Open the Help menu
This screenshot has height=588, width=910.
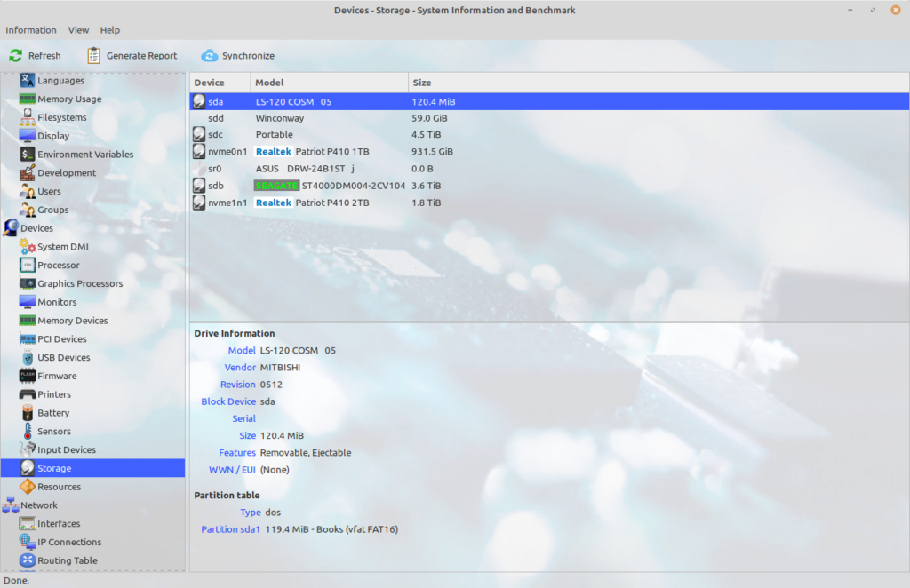[x=109, y=30]
